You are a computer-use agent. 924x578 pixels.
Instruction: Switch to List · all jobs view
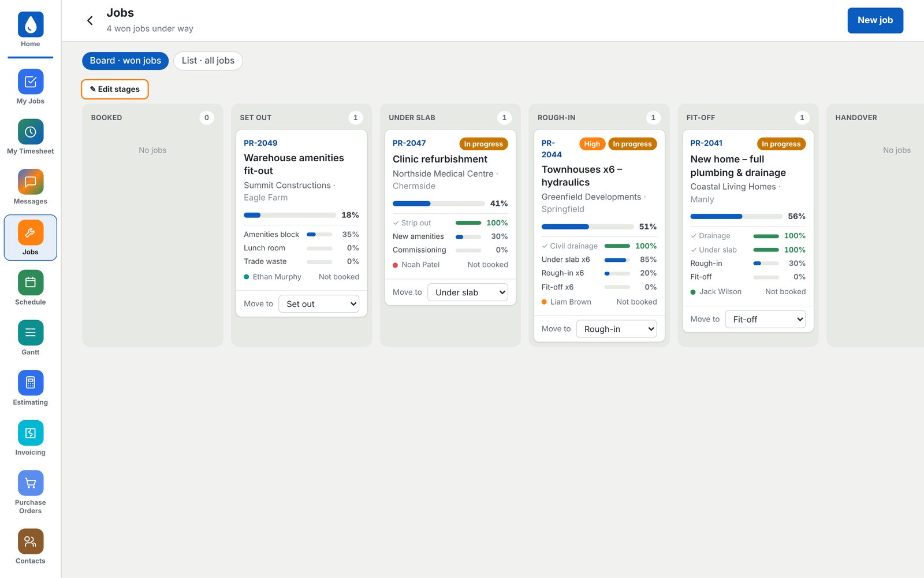click(208, 61)
